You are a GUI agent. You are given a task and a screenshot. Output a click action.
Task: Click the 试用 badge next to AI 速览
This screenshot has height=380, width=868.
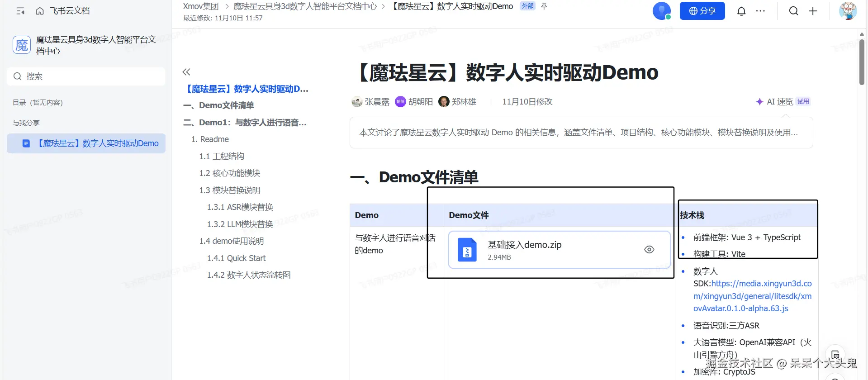click(803, 102)
